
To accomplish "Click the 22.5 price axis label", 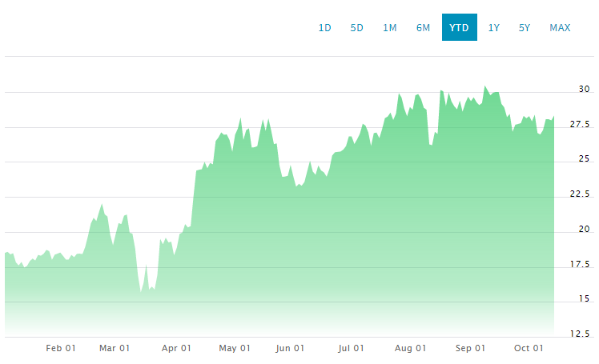I will [x=580, y=194].
